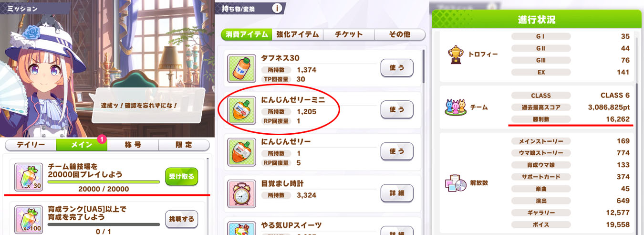Click 挑戦する for the UA5 mission
This screenshot has height=235, width=644.
(181, 219)
